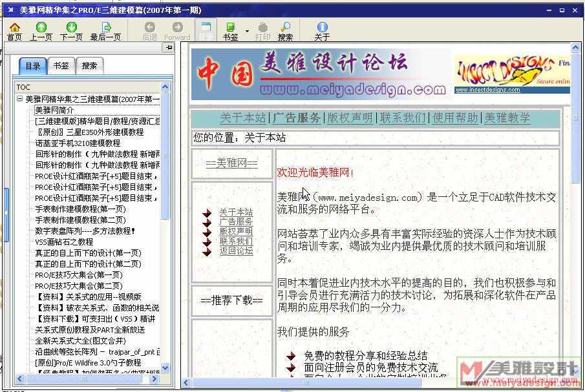Screen dimensions: 585x392
Task: Click TOC horizontal scroll right arrow
Action: coord(154,379)
